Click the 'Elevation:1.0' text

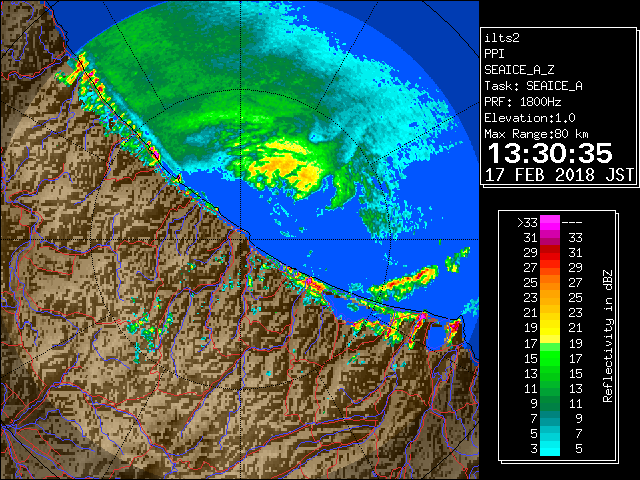tap(530, 118)
